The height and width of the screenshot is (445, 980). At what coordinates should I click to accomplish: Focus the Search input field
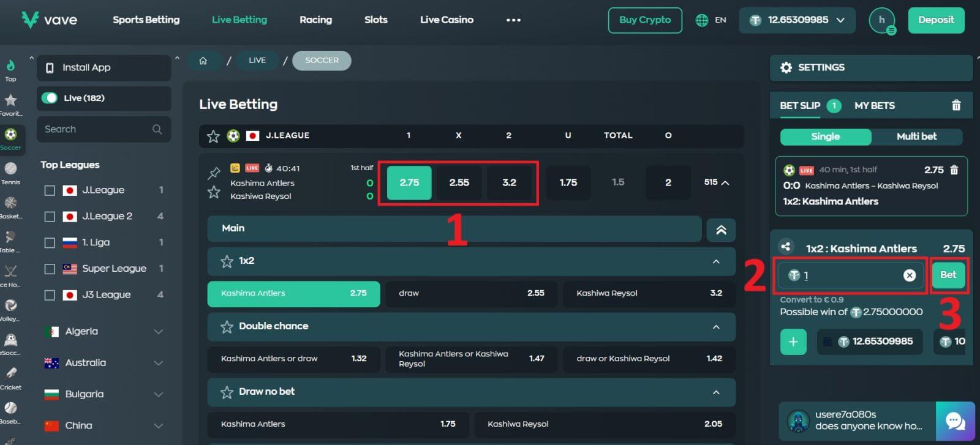pyautogui.click(x=95, y=129)
